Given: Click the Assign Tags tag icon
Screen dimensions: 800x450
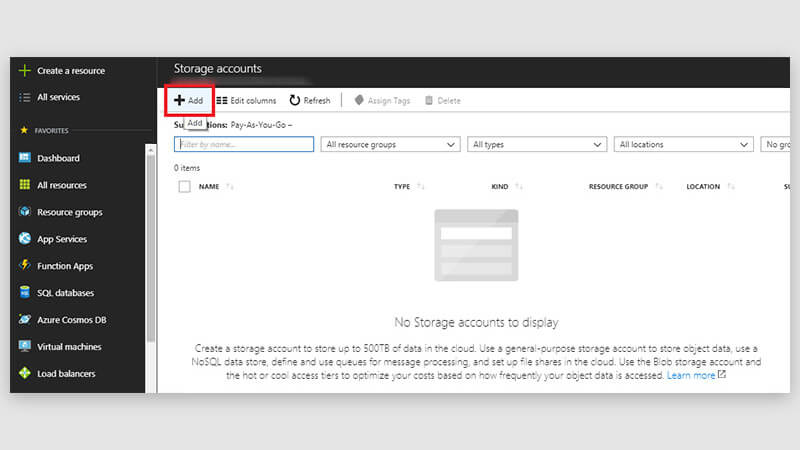Looking at the screenshot, I should tap(359, 100).
